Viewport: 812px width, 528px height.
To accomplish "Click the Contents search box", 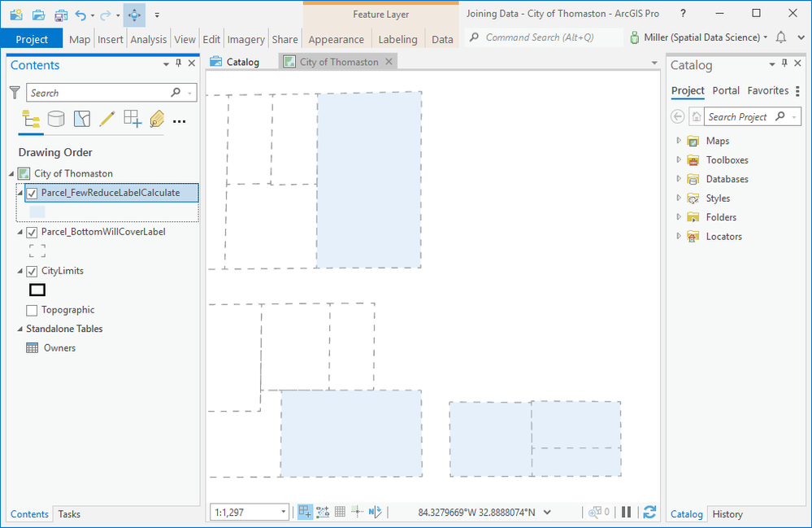I will click(x=111, y=93).
